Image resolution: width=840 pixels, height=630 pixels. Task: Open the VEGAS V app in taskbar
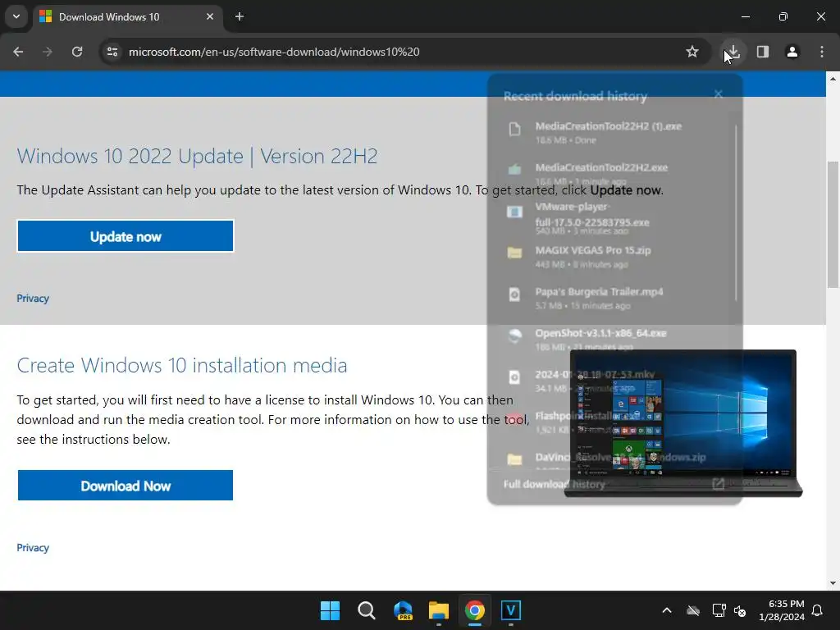point(510,610)
